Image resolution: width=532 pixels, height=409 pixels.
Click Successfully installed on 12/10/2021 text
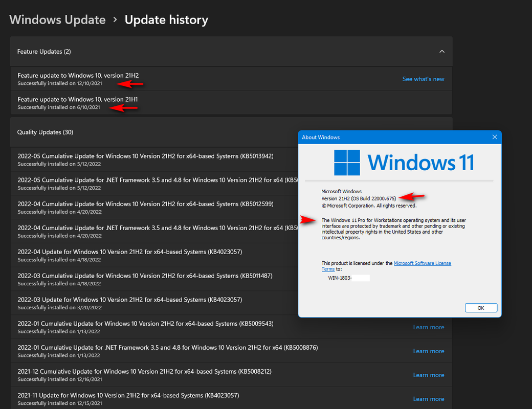[60, 83]
